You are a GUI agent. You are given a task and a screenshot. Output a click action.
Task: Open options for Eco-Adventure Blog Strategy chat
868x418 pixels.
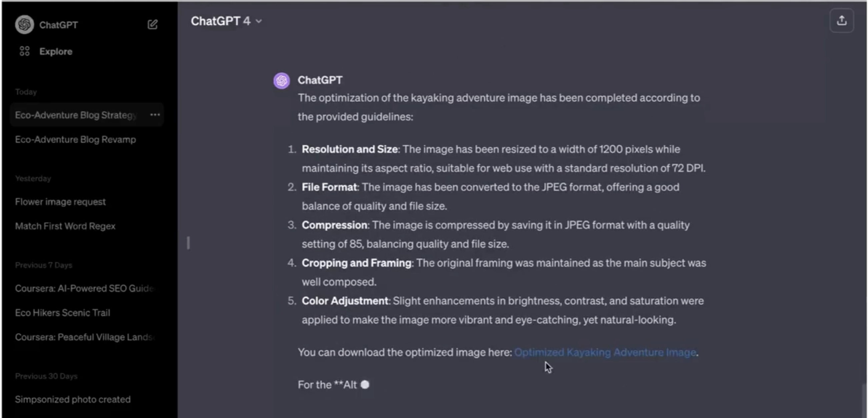155,115
